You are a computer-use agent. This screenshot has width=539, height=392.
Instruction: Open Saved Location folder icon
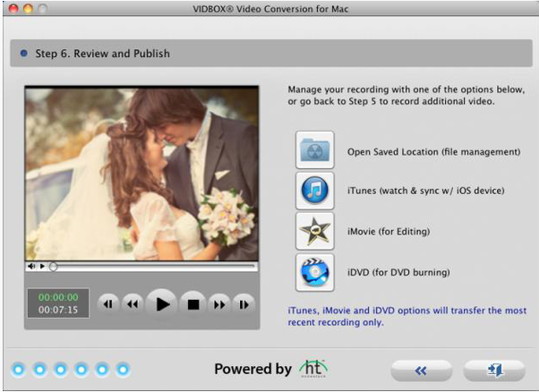pos(314,149)
